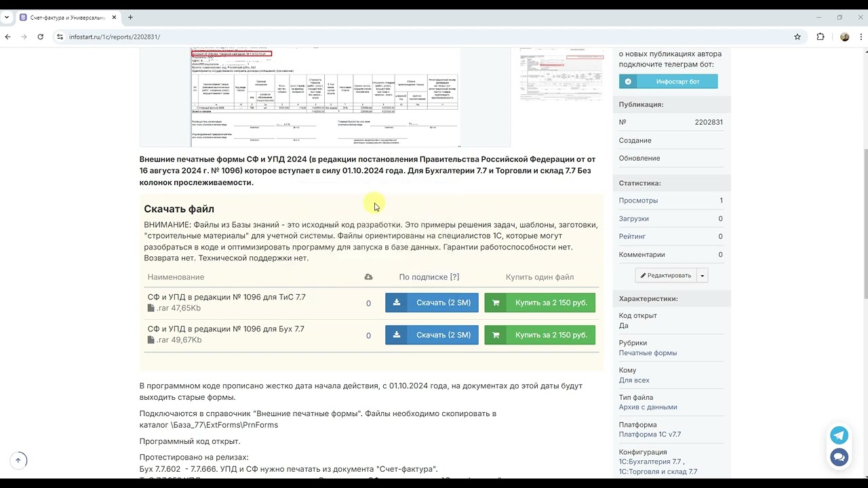Click the Загрузки statistics row

pyautogui.click(x=671, y=219)
